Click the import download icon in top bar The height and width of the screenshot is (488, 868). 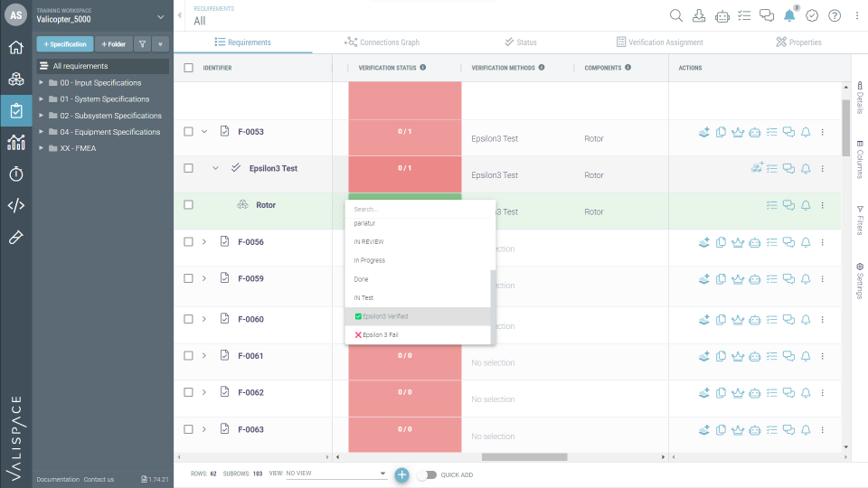coord(699,15)
